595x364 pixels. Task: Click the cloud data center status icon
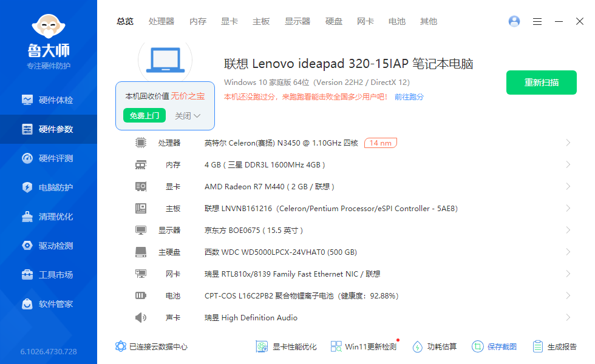point(121,346)
